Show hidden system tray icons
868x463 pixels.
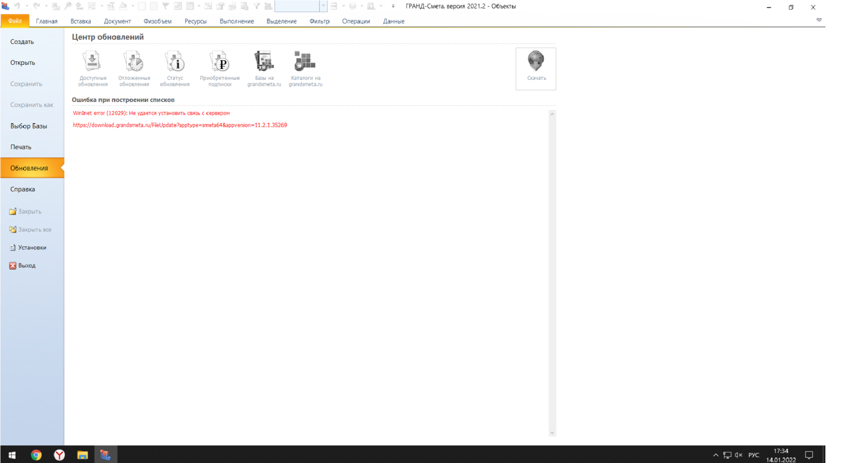pos(716,455)
